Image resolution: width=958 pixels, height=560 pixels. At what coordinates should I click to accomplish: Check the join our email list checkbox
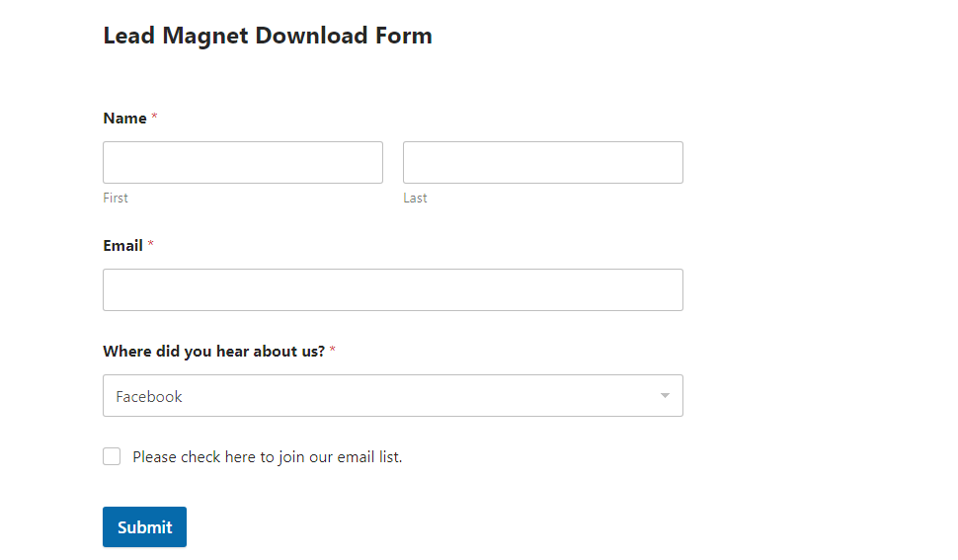pyautogui.click(x=112, y=456)
